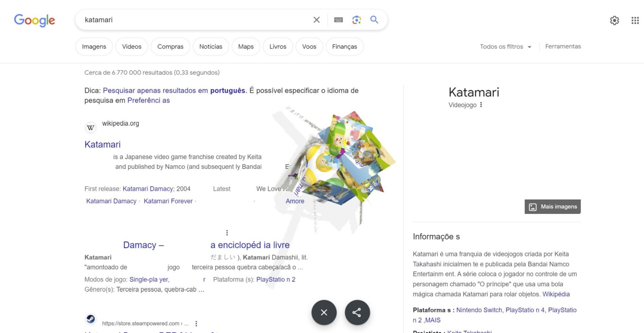The width and height of the screenshot is (644, 333).
Task: Click the Katamari knowledge panel title
Action: [474, 92]
